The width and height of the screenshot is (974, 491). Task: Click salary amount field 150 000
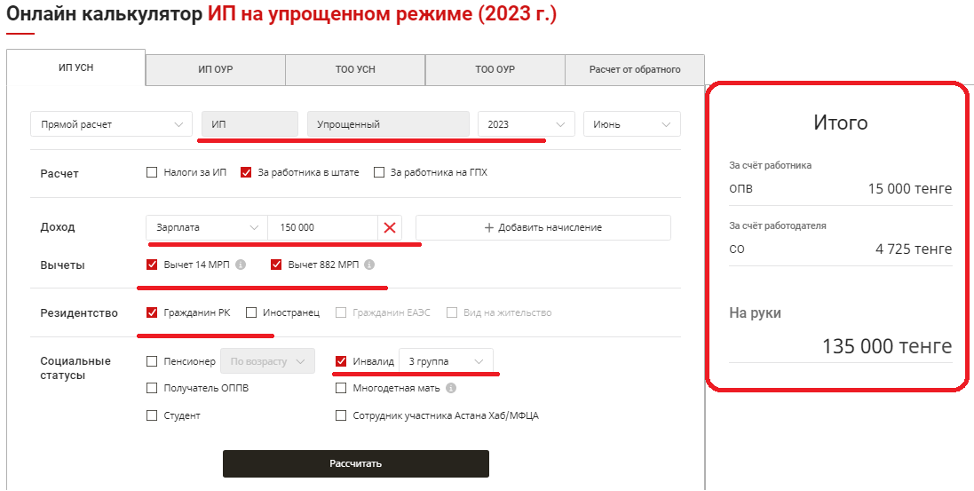(322, 227)
